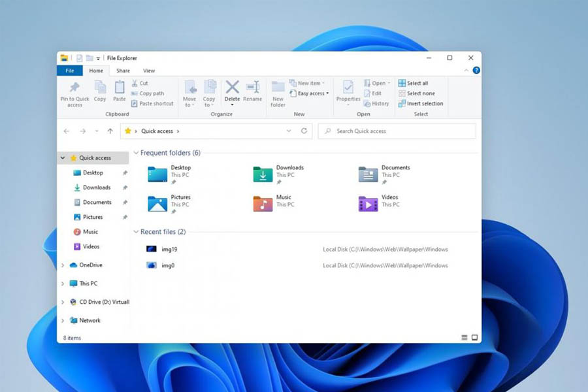
Task: Switch to the Home ribbon tab
Action: 96,71
